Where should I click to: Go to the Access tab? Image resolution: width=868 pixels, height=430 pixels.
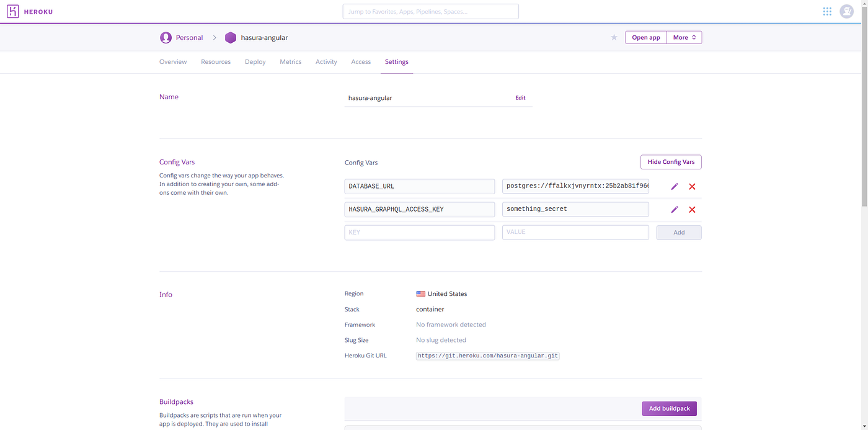(x=361, y=61)
